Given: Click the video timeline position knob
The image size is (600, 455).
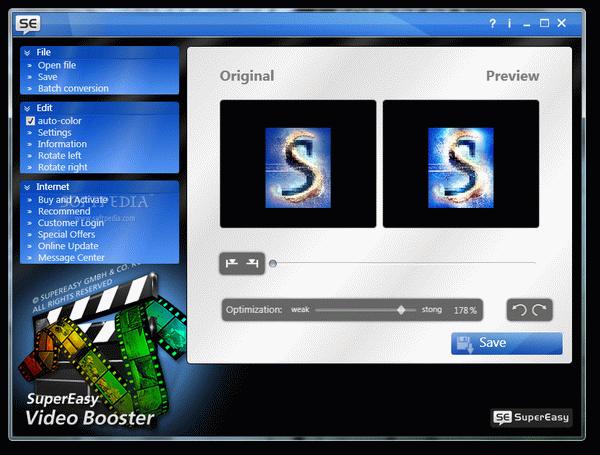Looking at the screenshot, I should coord(273,263).
